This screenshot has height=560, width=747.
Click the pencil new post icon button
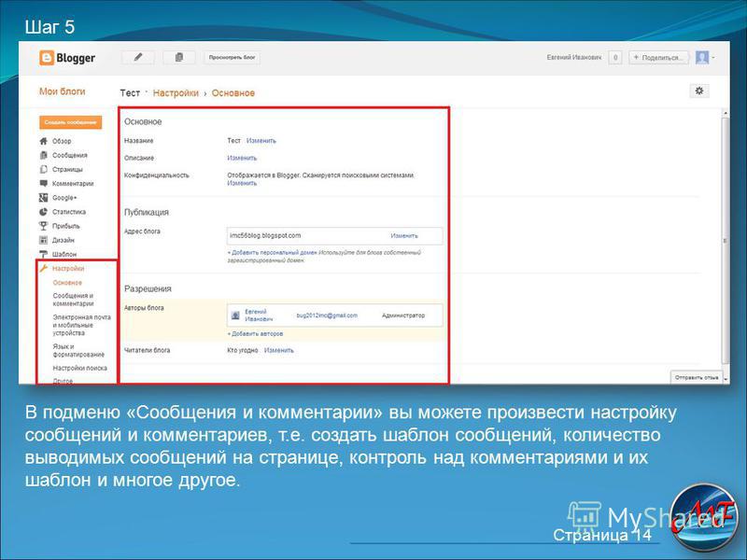pyautogui.click(x=138, y=57)
